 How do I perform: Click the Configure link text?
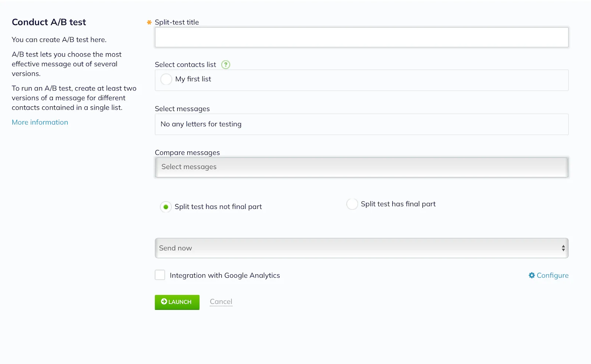(x=553, y=275)
